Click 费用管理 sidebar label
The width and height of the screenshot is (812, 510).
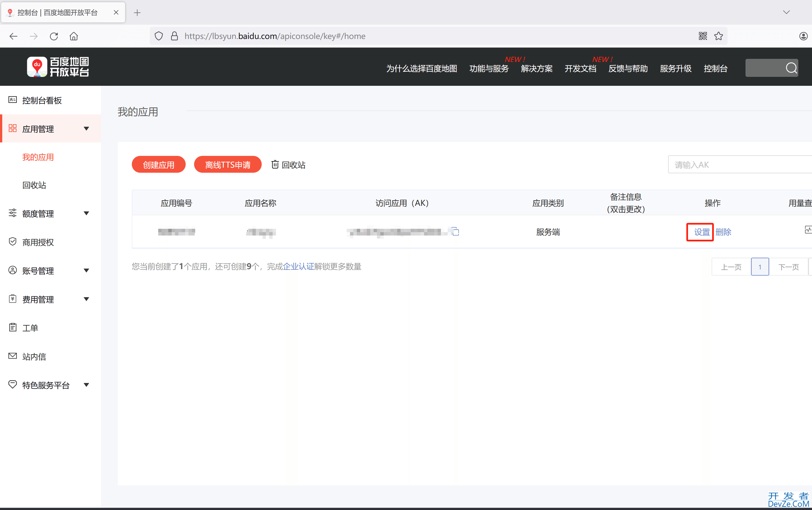(x=38, y=299)
